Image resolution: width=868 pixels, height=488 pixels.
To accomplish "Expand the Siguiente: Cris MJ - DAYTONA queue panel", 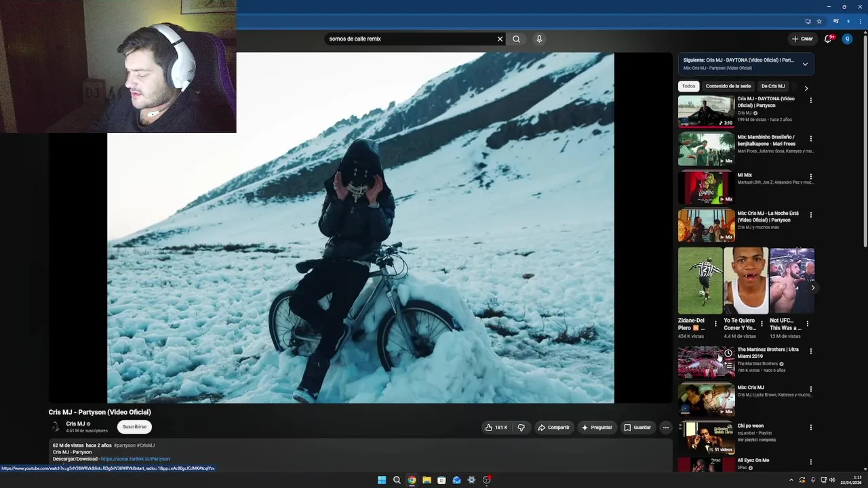I will [805, 64].
